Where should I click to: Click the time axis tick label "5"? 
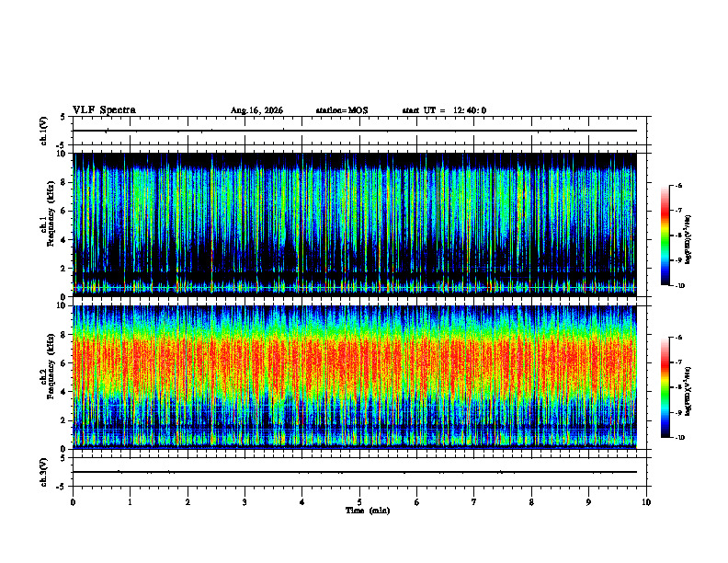pos(359,502)
